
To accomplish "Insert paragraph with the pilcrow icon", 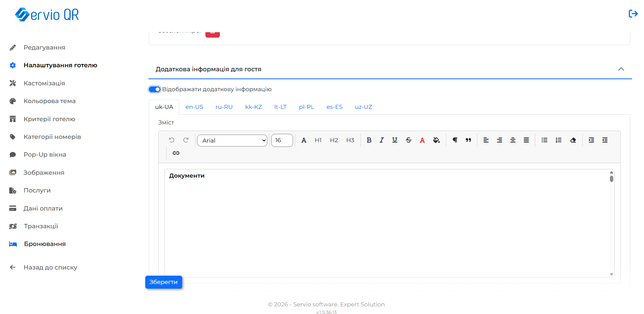I will pyautogui.click(x=455, y=140).
